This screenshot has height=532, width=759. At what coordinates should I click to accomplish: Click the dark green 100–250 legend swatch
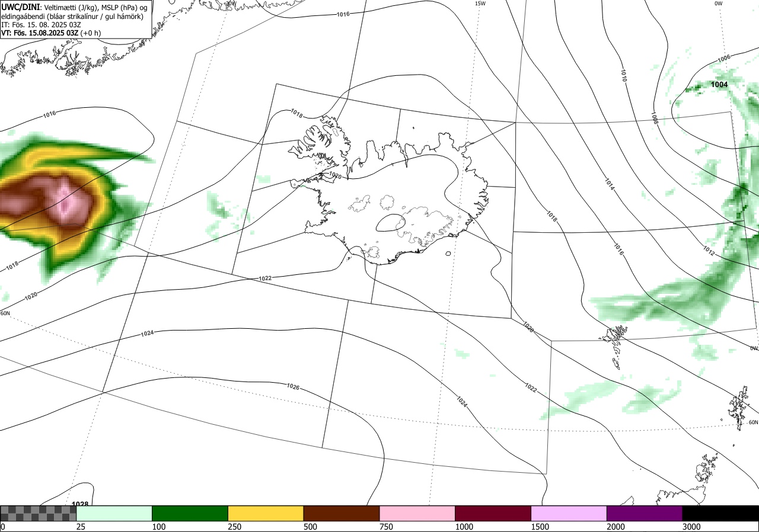click(x=190, y=513)
